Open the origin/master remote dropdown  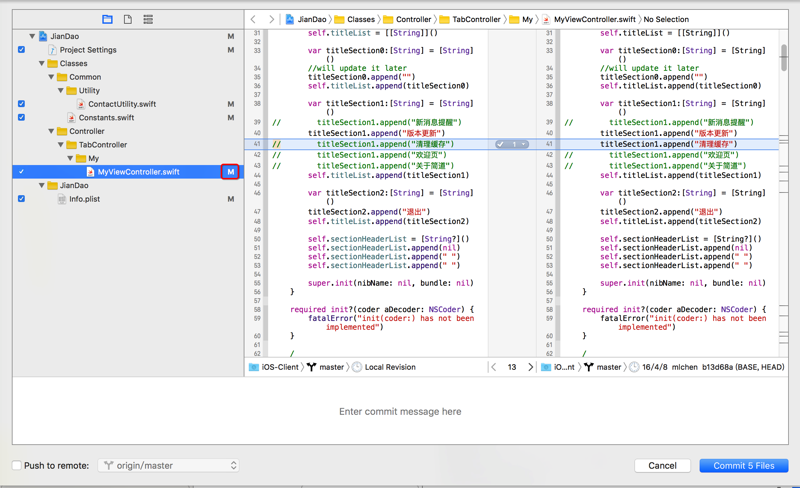coord(169,465)
